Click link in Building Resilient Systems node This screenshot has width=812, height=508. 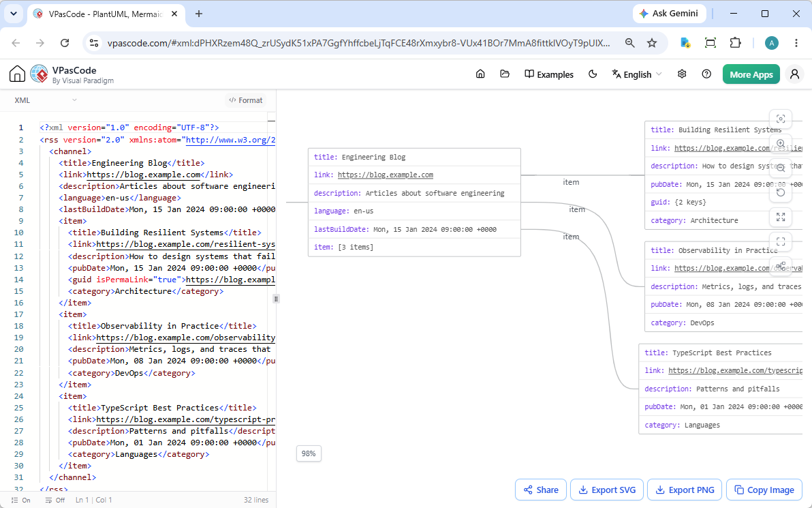[x=738, y=148]
